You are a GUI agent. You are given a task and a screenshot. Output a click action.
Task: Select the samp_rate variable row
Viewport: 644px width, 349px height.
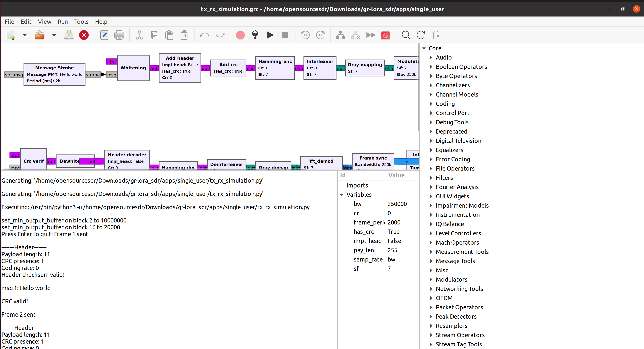368,259
